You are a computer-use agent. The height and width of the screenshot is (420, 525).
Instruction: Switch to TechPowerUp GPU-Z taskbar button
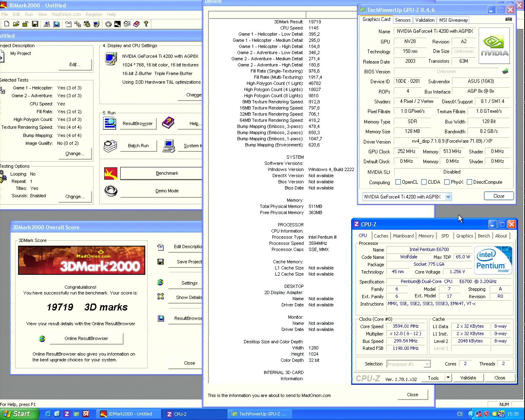(259, 414)
